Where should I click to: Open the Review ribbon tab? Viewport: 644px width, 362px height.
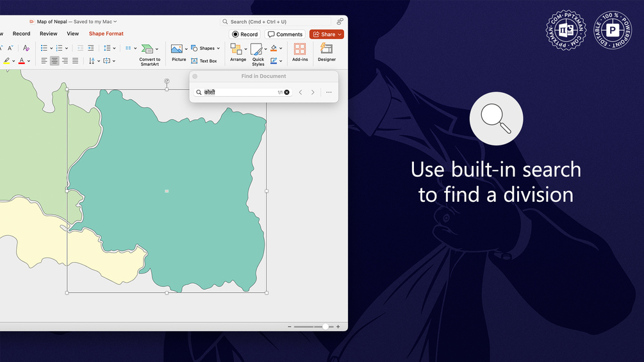pyautogui.click(x=49, y=34)
